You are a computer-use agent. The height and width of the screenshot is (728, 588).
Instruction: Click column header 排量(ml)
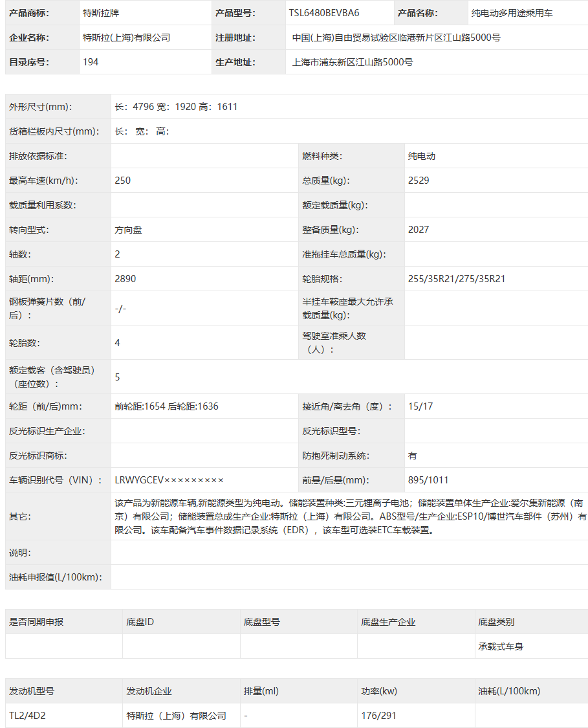click(x=261, y=691)
